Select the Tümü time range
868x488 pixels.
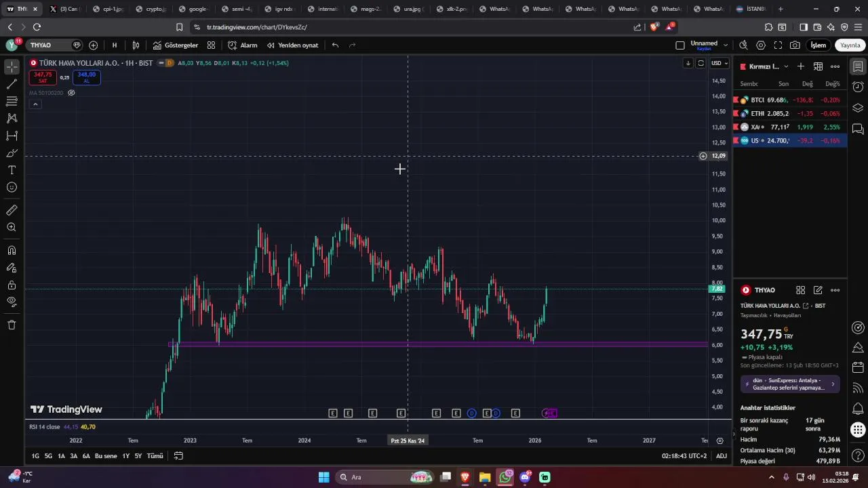tap(155, 456)
